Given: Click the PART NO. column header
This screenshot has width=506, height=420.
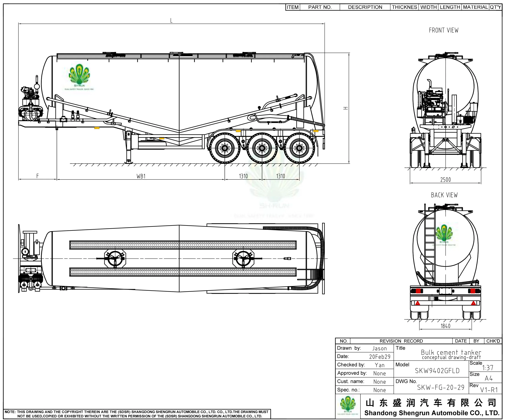Looking at the screenshot, I should pos(320,7).
